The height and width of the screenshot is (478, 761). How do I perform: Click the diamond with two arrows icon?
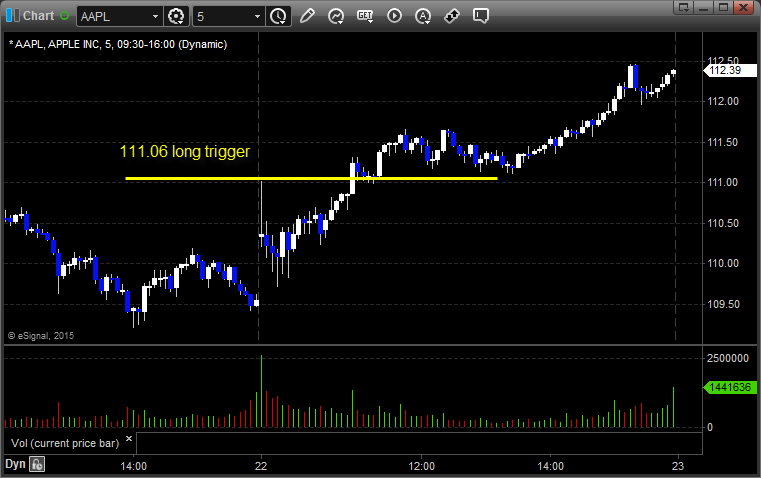(x=452, y=16)
